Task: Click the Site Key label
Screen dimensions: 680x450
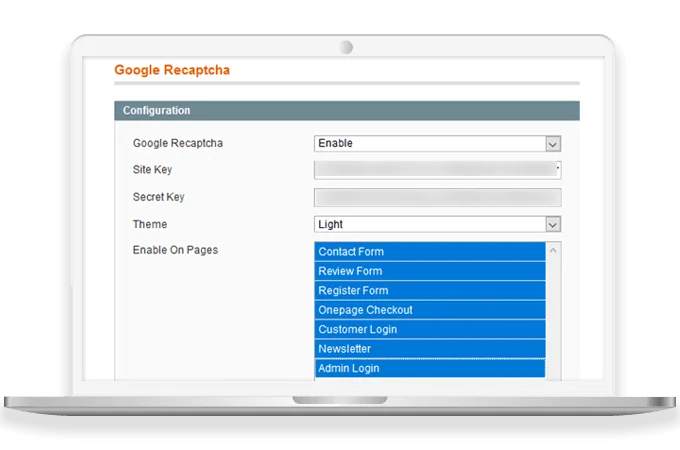Action: point(152,170)
